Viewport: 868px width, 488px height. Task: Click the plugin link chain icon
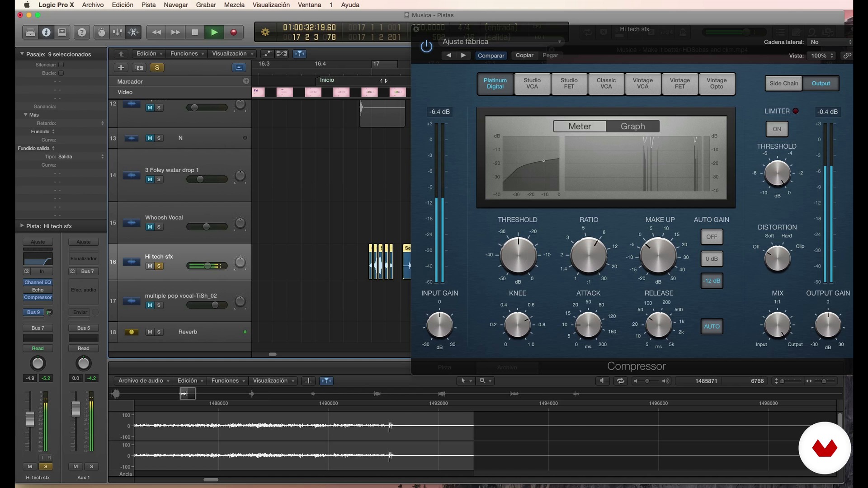click(x=847, y=56)
